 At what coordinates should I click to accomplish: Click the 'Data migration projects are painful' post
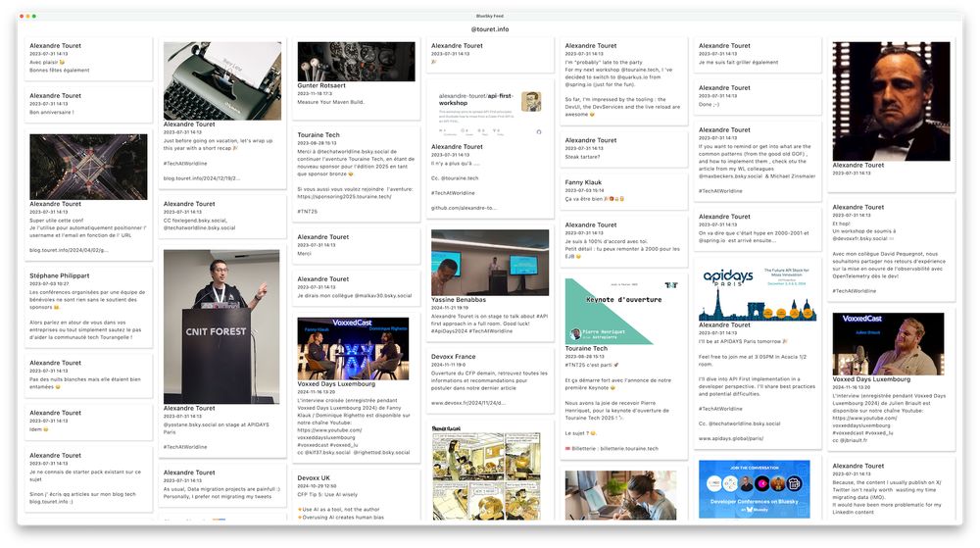click(221, 493)
